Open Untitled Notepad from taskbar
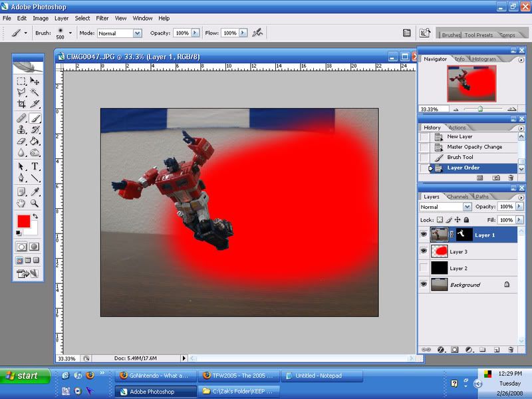 coord(322,376)
